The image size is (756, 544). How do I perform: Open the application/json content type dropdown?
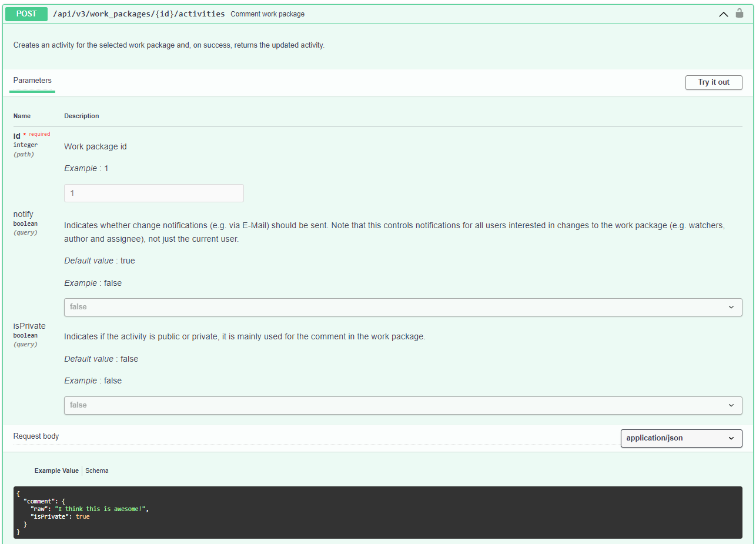pyautogui.click(x=681, y=438)
